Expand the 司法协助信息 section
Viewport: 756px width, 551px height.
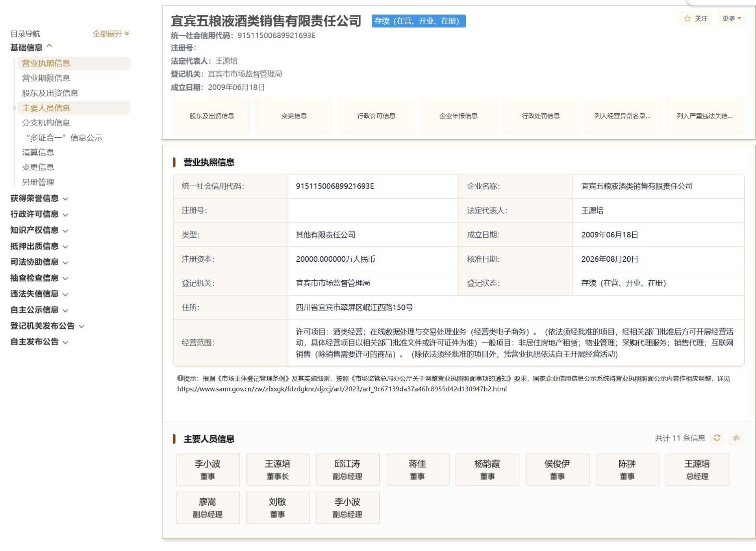pyautogui.click(x=39, y=262)
